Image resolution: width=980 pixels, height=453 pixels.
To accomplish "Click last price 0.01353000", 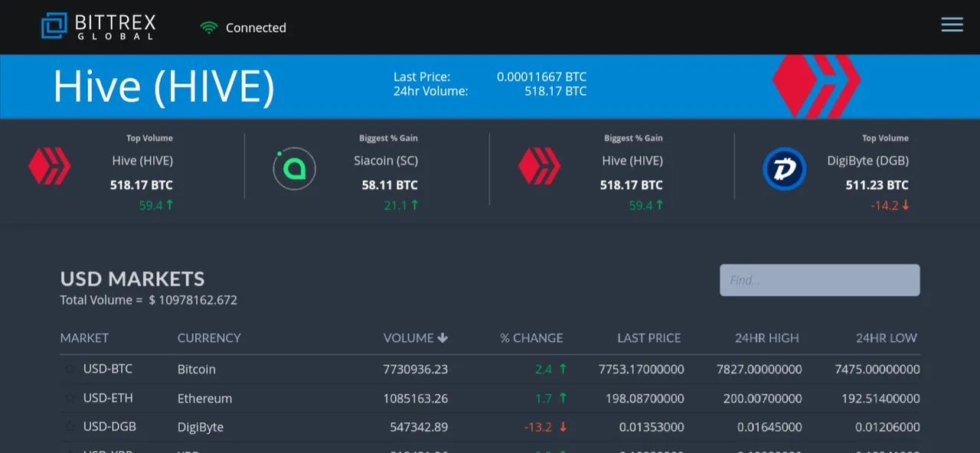I will pos(652,426).
